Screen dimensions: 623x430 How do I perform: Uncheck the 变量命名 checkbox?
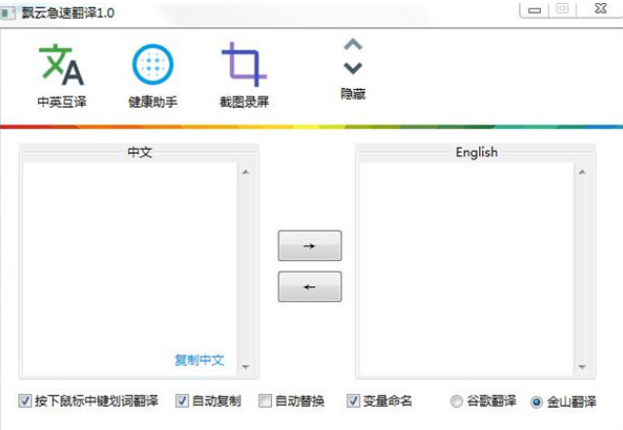tap(353, 401)
